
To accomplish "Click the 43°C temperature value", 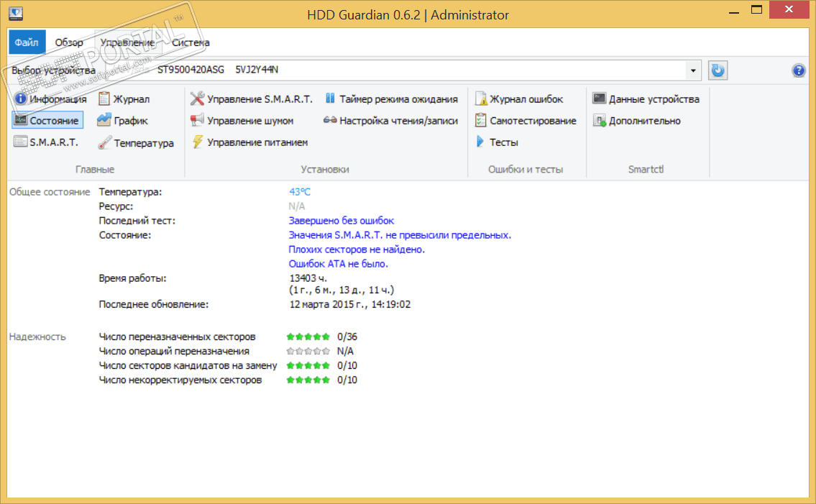I will coord(299,191).
